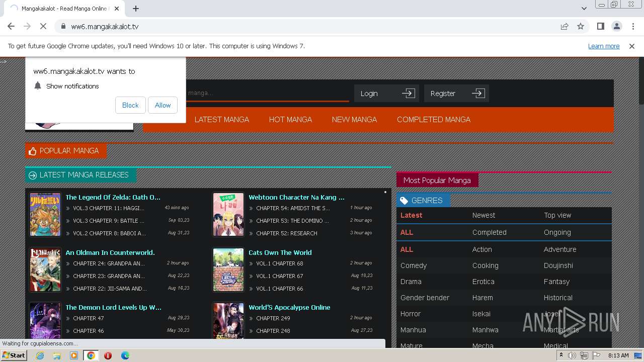Click LATEST MANGA RELEASES header
Image resolution: width=644 pixels, height=362 pixels.
click(80, 175)
